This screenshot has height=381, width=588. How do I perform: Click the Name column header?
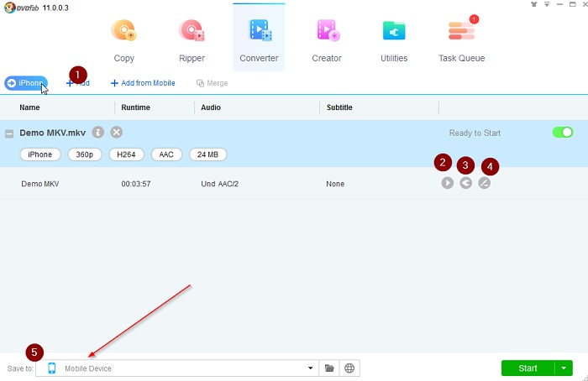click(x=29, y=107)
